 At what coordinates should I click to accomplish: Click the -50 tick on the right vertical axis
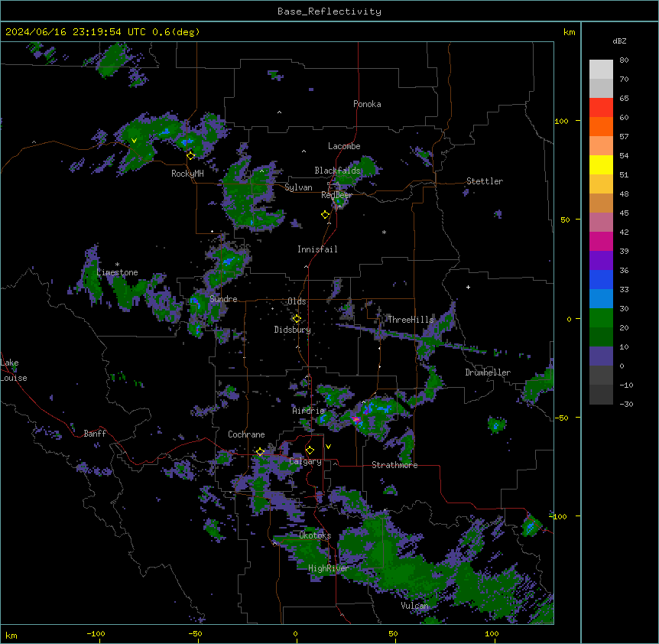[x=561, y=418]
